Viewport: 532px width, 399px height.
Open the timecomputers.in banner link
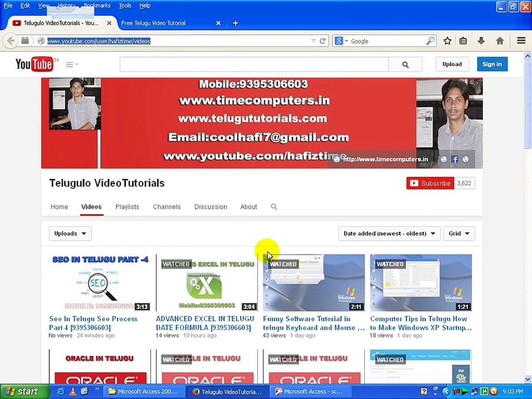pyautogui.click(x=385, y=159)
